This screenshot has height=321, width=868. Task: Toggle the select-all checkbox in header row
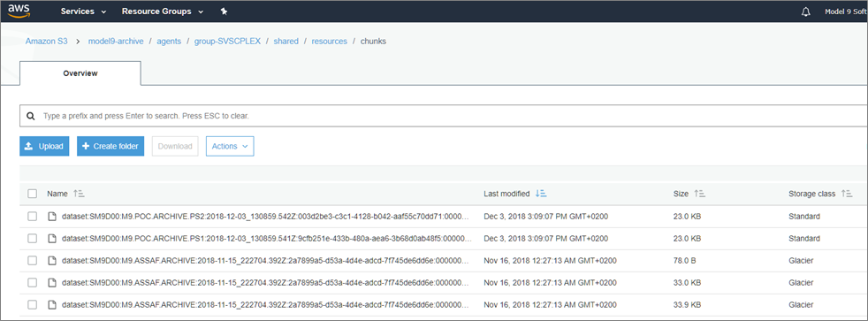(32, 194)
